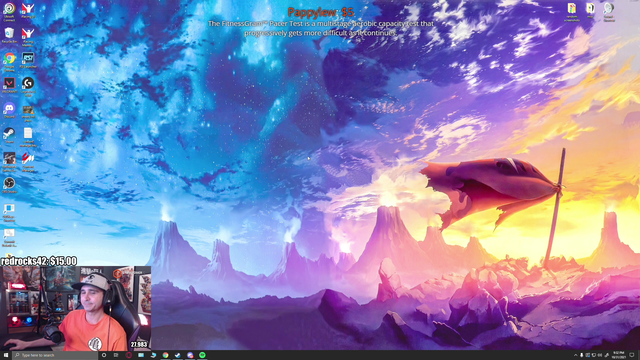Expand the hidden system tray icons chevron
The width and height of the screenshot is (640, 360).
point(576,355)
